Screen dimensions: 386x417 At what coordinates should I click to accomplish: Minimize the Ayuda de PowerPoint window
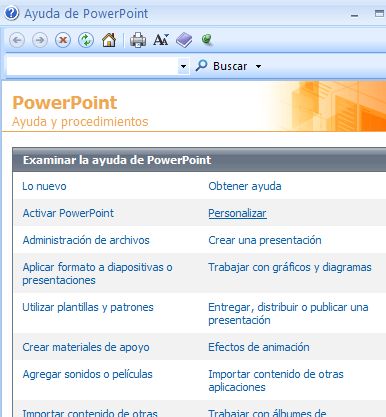tap(355, 15)
